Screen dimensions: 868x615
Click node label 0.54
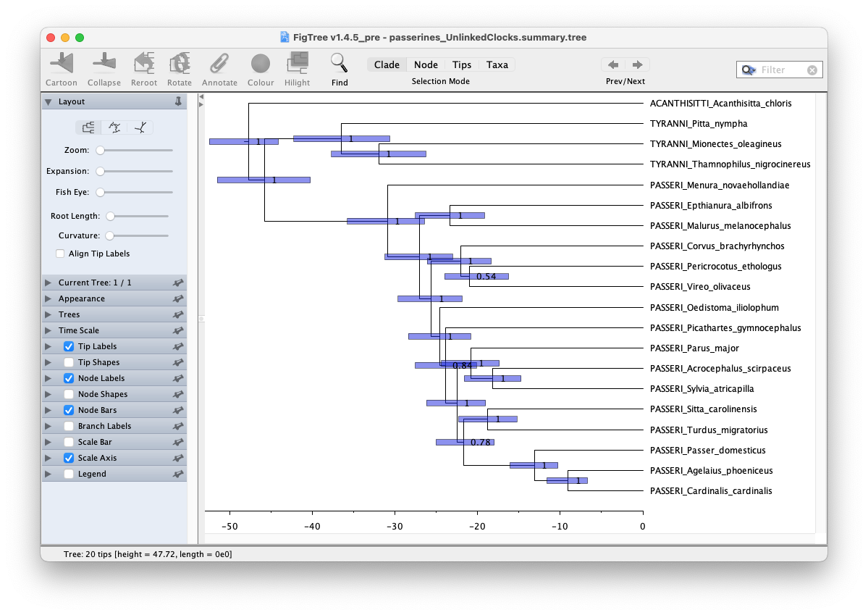[x=486, y=277]
